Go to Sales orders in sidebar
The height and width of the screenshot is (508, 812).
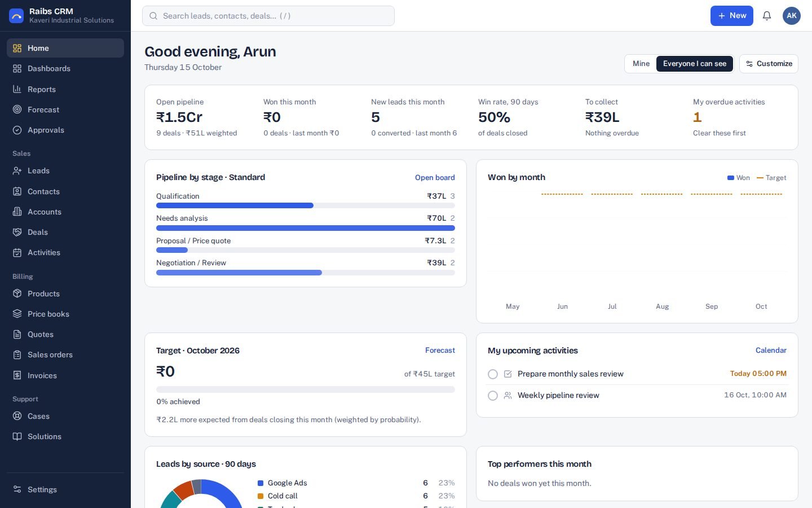tap(65, 354)
